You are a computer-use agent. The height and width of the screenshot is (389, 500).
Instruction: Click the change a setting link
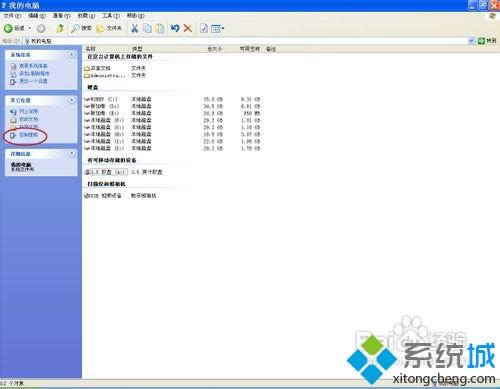pyautogui.click(x=29, y=81)
